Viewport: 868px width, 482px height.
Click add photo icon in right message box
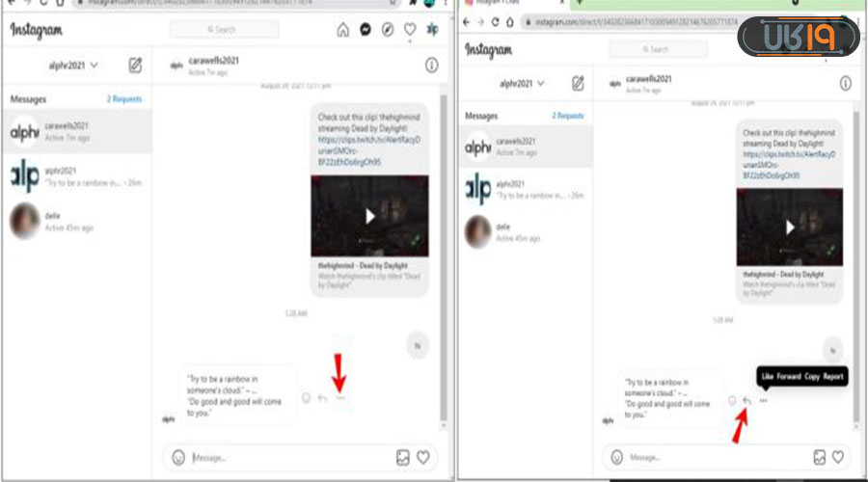[x=818, y=456]
